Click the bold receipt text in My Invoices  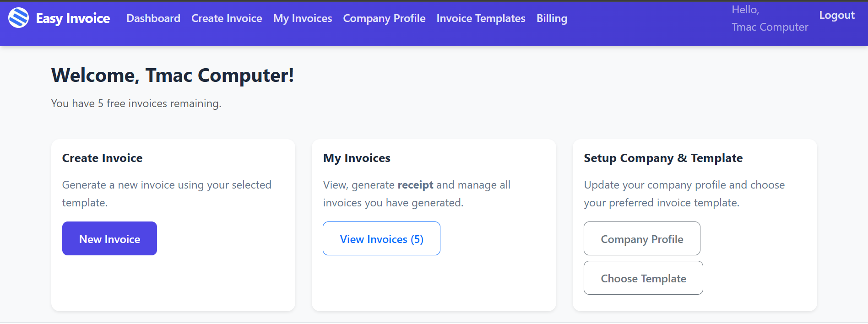click(x=416, y=185)
